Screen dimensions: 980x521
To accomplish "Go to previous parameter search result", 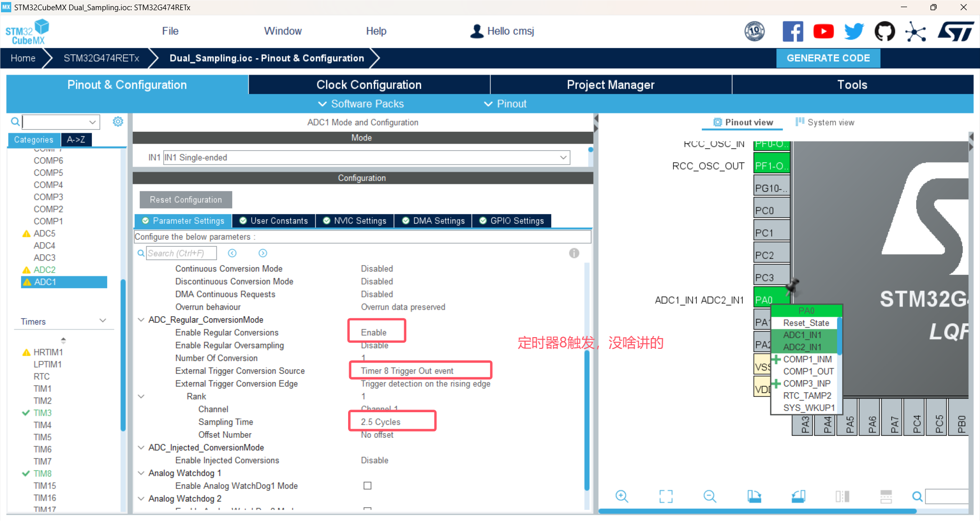I will [232, 253].
